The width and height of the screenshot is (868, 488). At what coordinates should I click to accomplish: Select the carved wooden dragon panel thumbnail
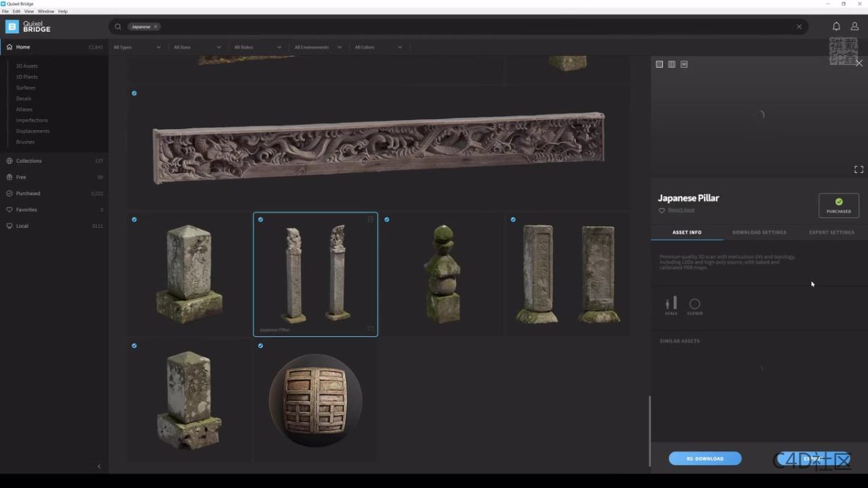pyautogui.click(x=378, y=147)
